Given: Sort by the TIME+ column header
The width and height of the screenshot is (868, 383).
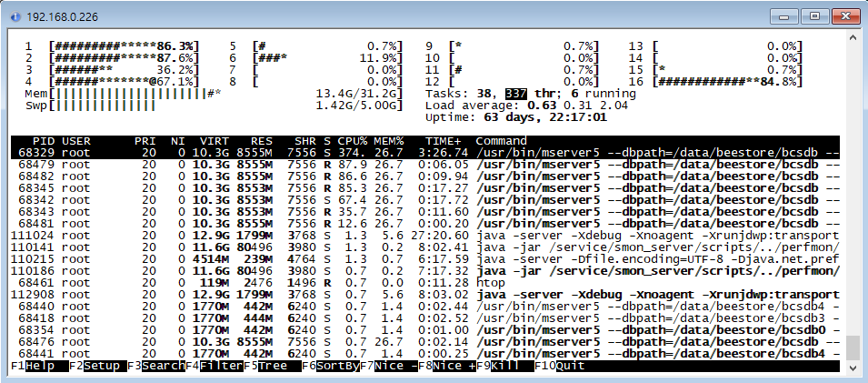Looking at the screenshot, I should tap(443, 141).
